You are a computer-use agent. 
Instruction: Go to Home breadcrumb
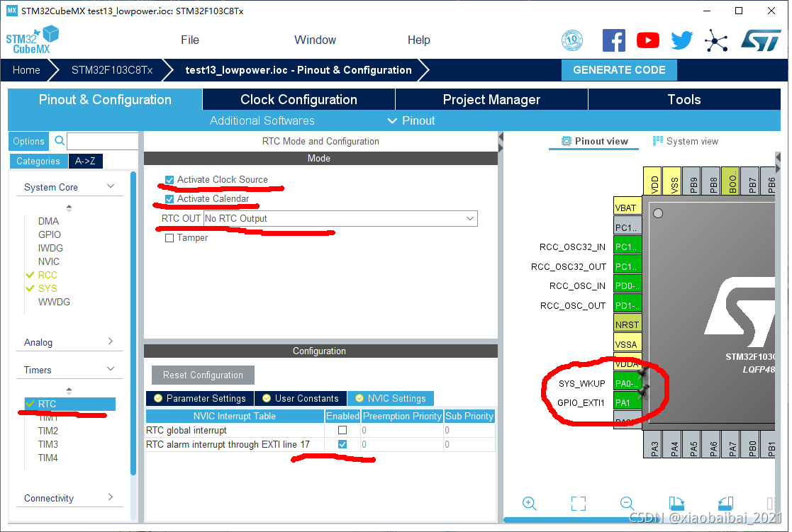tap(26, 70)
